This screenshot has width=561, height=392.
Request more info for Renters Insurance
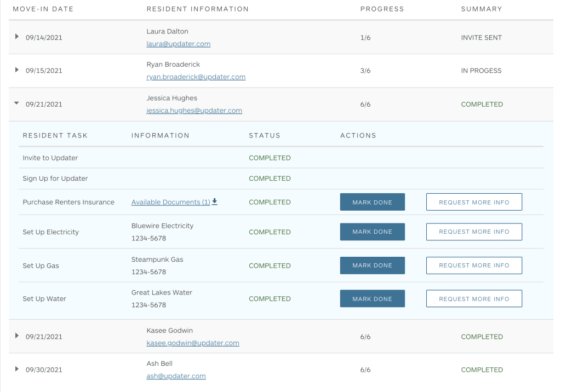pyautogui.click(x=474, y=202)
